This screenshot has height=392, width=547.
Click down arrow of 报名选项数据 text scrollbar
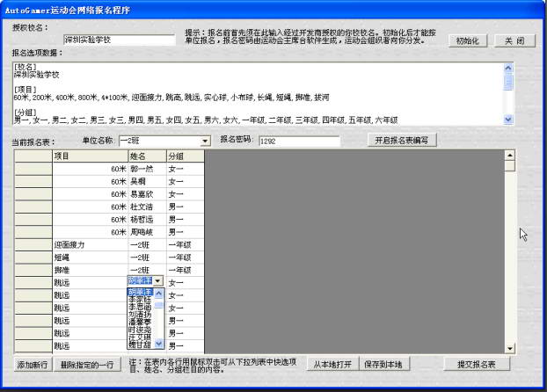coord(508,120)
